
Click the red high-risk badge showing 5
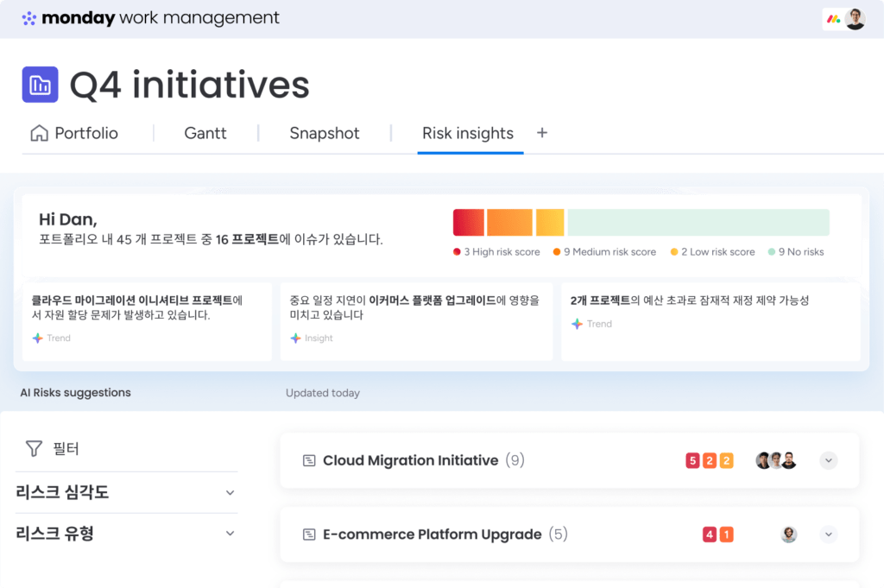pyautogui.click(x=692, y=461)
